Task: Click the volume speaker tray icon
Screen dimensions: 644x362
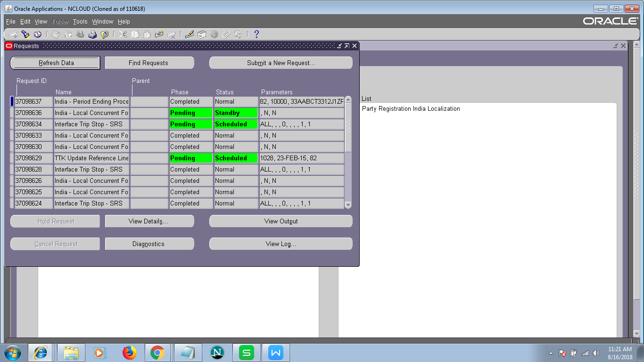Action: pyautogui.click(x=596, y=353)
